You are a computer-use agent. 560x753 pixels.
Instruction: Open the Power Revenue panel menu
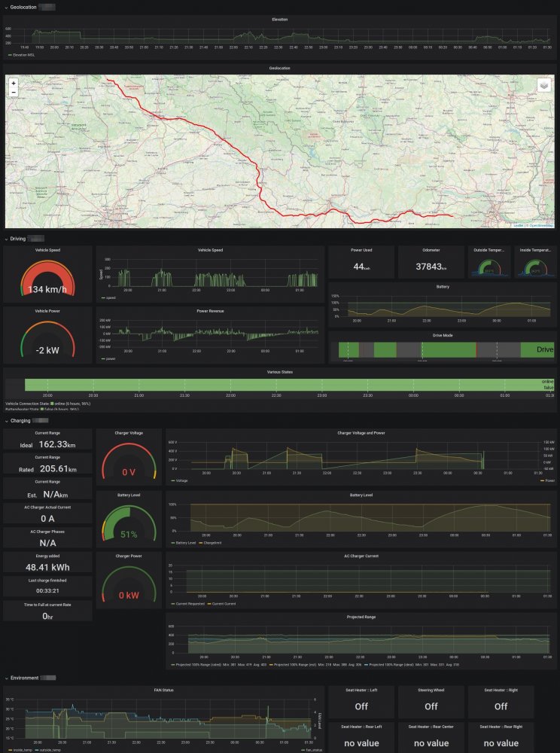pos(210,311)
